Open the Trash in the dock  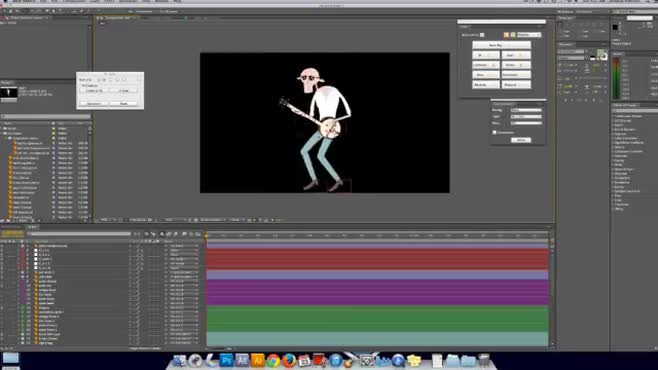pos(484,360)
